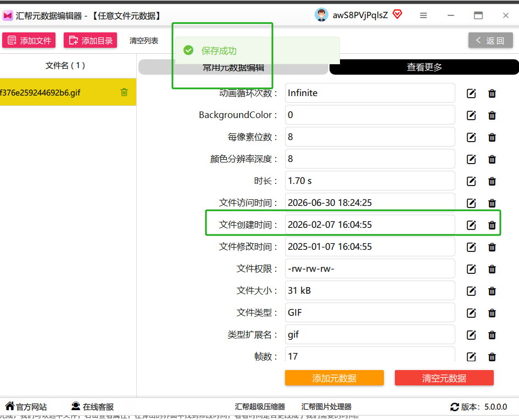Open the hamburger menu in title bar

coord(423,15)
